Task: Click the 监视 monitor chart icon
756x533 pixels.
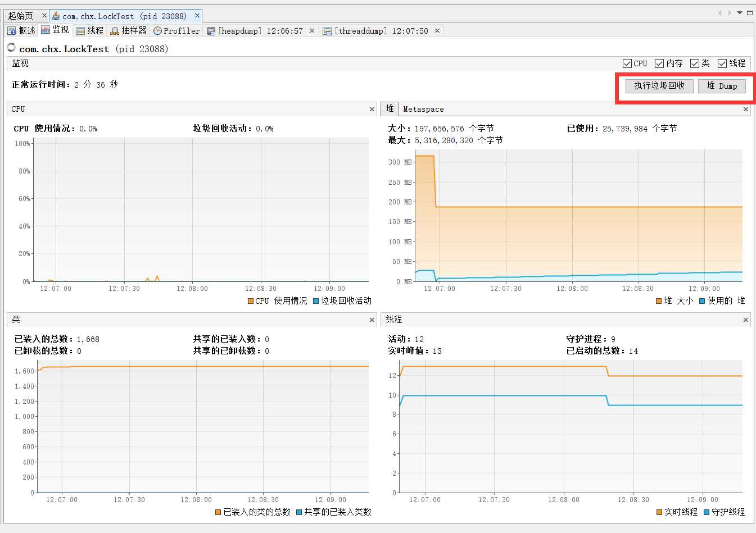Action: (46, 30)
